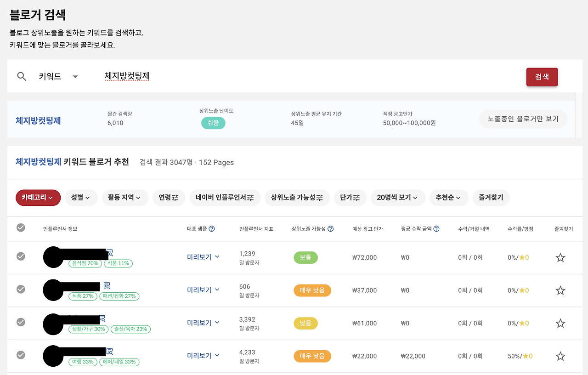Toggle the select-all checkbox in the table header

[21, 227]
